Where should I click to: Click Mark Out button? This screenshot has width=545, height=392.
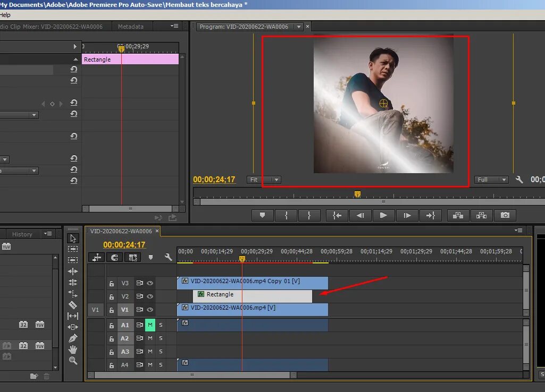[x=309, y=215]
